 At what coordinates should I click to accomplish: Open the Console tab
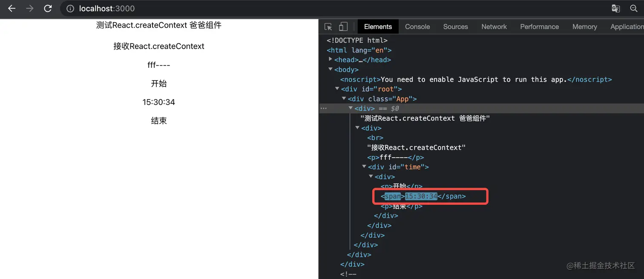417,26
